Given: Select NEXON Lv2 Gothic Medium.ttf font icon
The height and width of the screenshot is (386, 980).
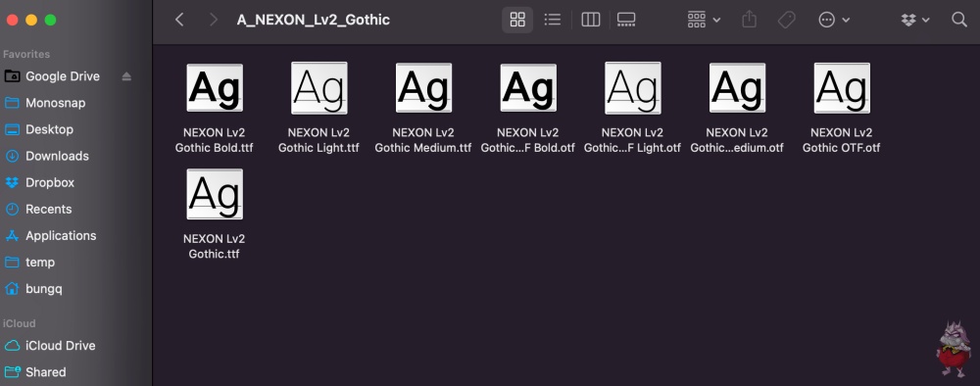Looking at the screenshot, I should click(423, 88).
